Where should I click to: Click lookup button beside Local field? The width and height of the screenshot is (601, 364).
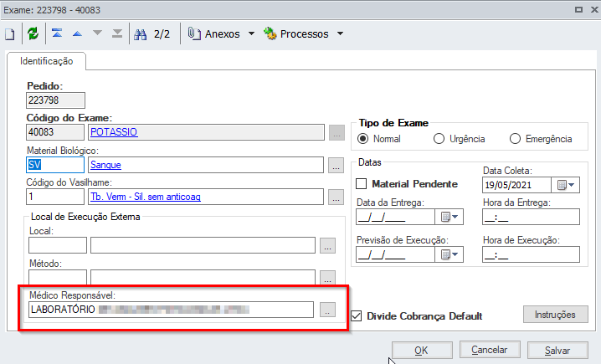pos(328,246)
